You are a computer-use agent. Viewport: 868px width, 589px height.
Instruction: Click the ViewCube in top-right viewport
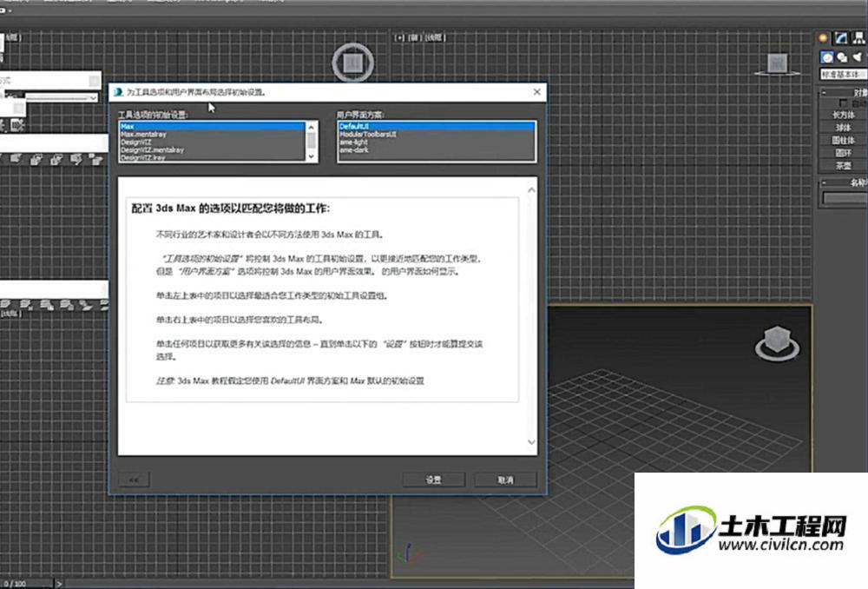pos(777,64)
